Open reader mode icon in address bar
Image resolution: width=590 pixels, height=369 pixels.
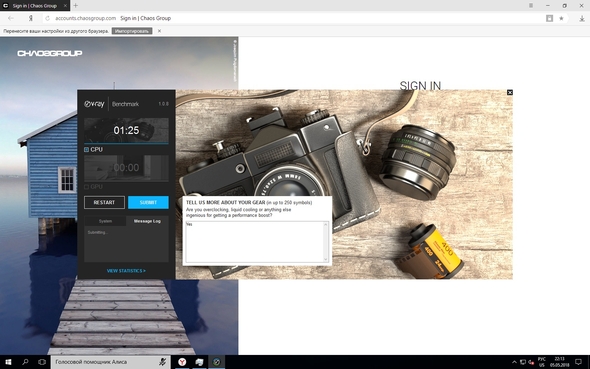(550, 18)
